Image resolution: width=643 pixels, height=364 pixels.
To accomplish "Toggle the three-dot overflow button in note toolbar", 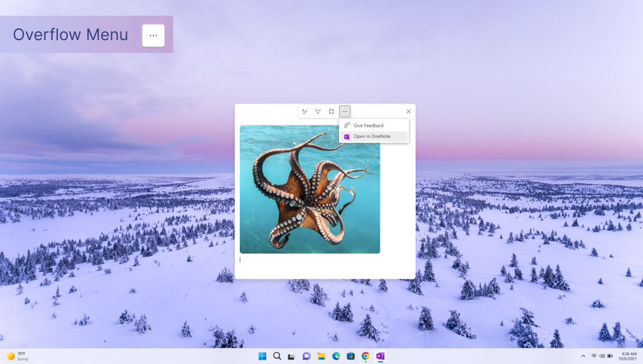I will click(345, 111).
